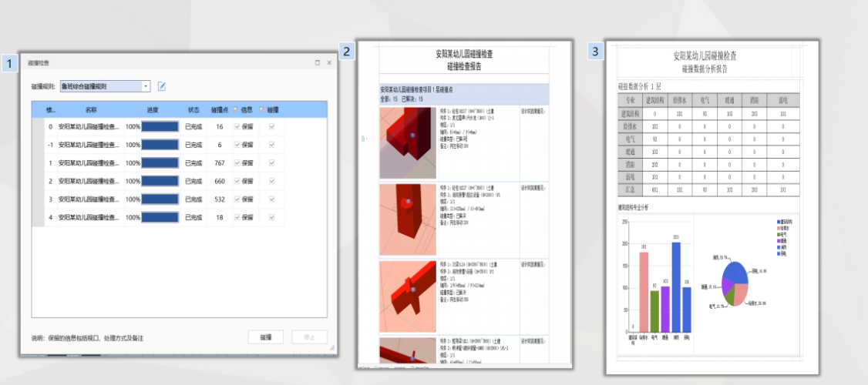Click the 名称 column header
The height and width of the screenshot is (385, 868).
[91, 110]
